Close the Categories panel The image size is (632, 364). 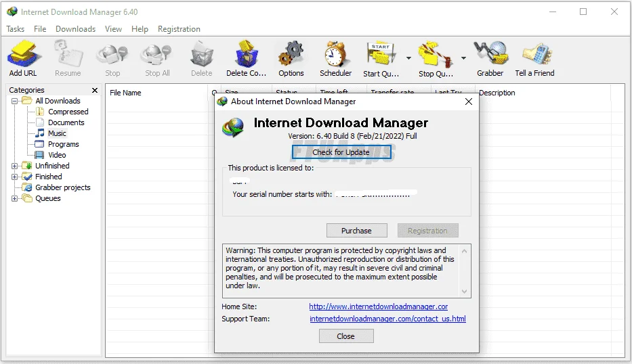pyautogui.click(x=95, y=90)
